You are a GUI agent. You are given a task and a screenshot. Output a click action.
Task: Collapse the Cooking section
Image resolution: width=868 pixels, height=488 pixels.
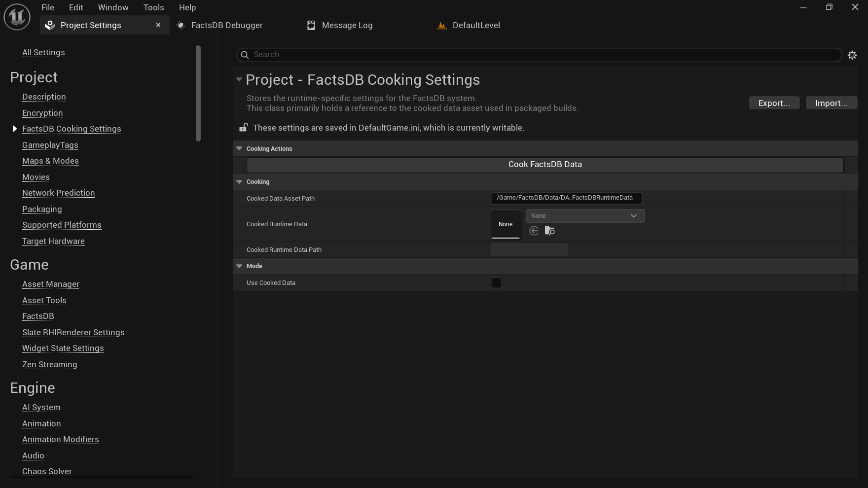click(239, 182)
